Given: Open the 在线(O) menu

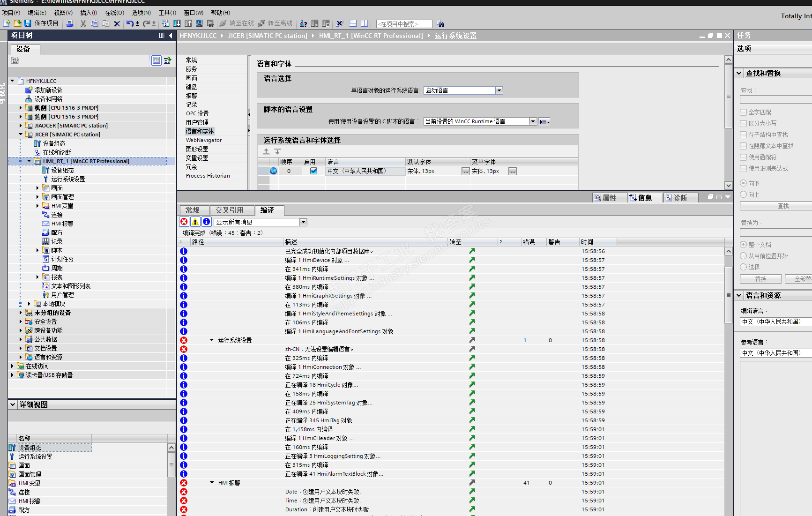Looking at the screenshot, I should [x=114, y=13].
